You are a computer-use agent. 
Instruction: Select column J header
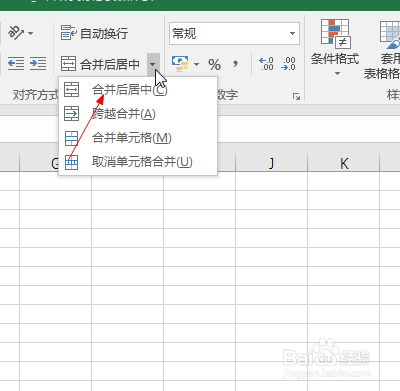tap(271, 163)
